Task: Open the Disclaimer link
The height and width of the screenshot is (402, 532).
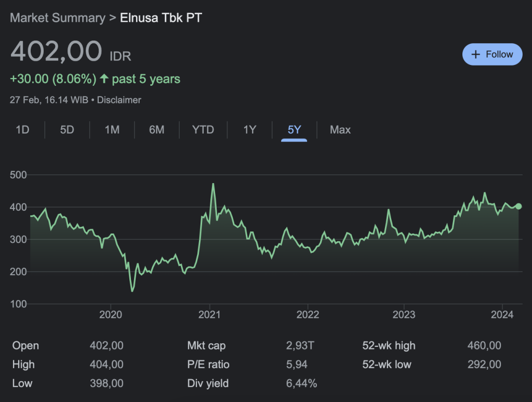Action: click(x=118, y=100)
